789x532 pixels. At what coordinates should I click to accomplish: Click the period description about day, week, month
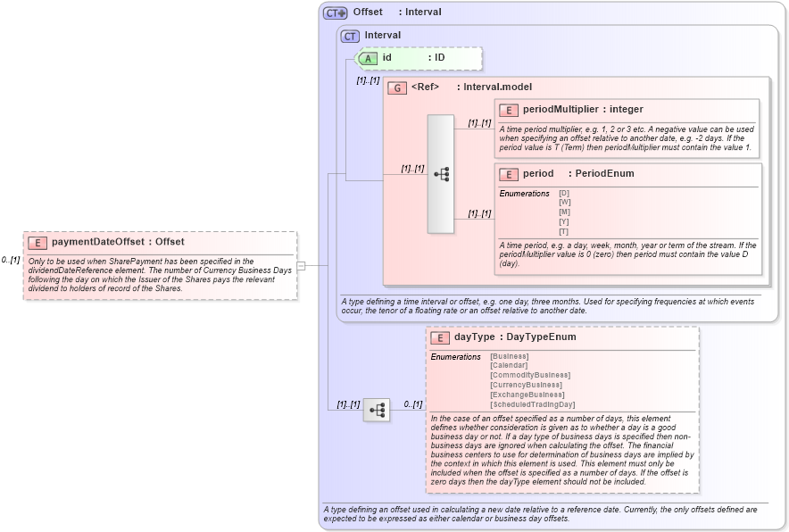coord(627,254)
